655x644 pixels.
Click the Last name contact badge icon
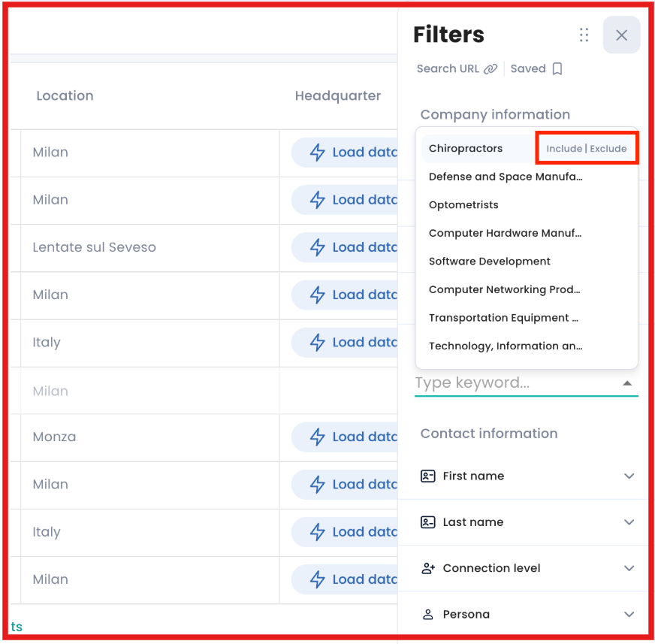pos(427,522)
